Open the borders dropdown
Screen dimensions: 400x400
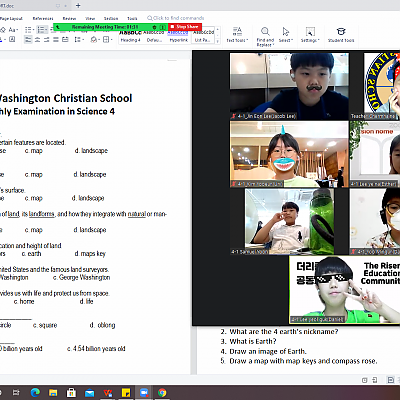click(107, 40)
